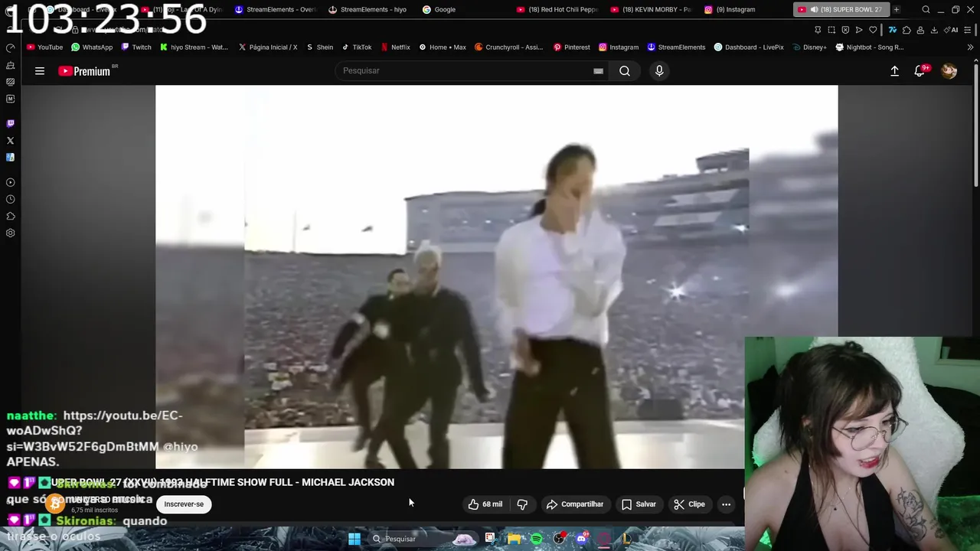Open the Crunchyroll bookmark
Screen dimensions: 980x551
[x=508, y=47]
